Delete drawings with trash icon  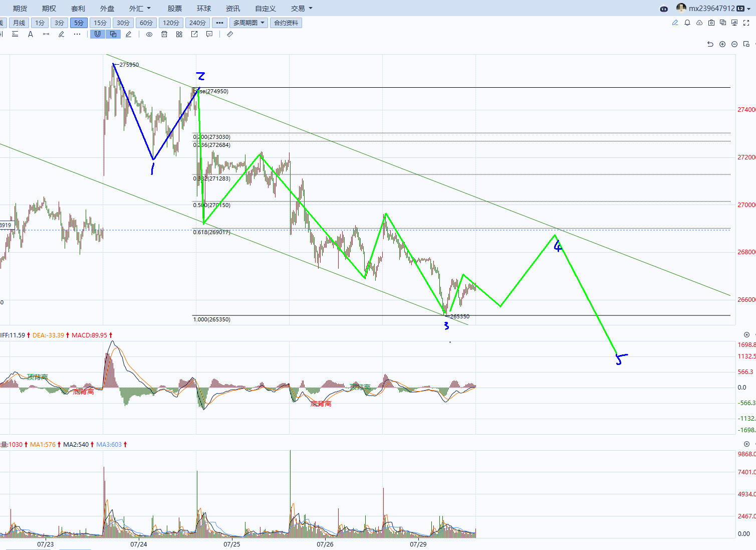pyautogui.click(x=164, y=34)
